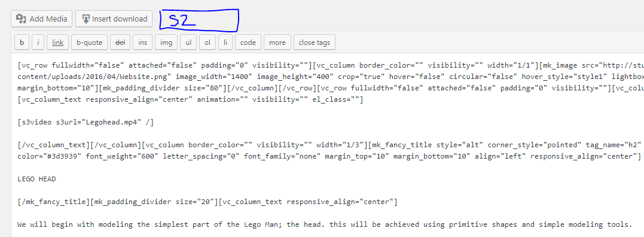Apply bold with the b quicktag

point(22,42)
